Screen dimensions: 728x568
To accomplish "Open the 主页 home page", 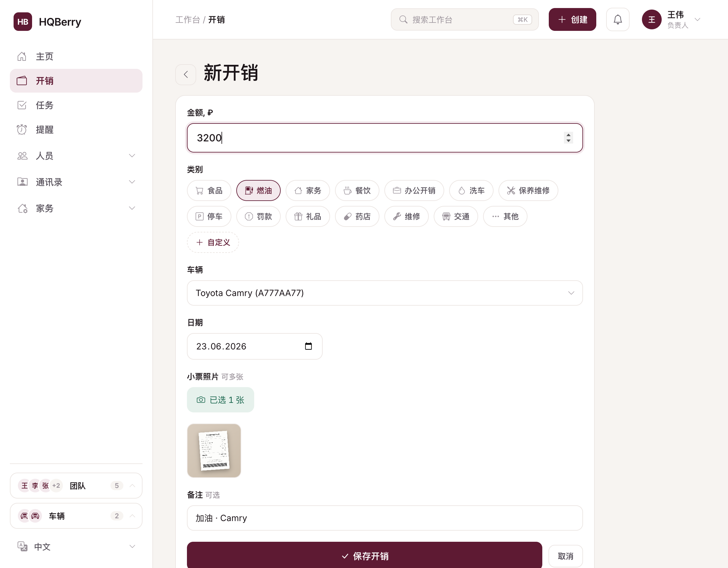I will click(x=76, y=56).
